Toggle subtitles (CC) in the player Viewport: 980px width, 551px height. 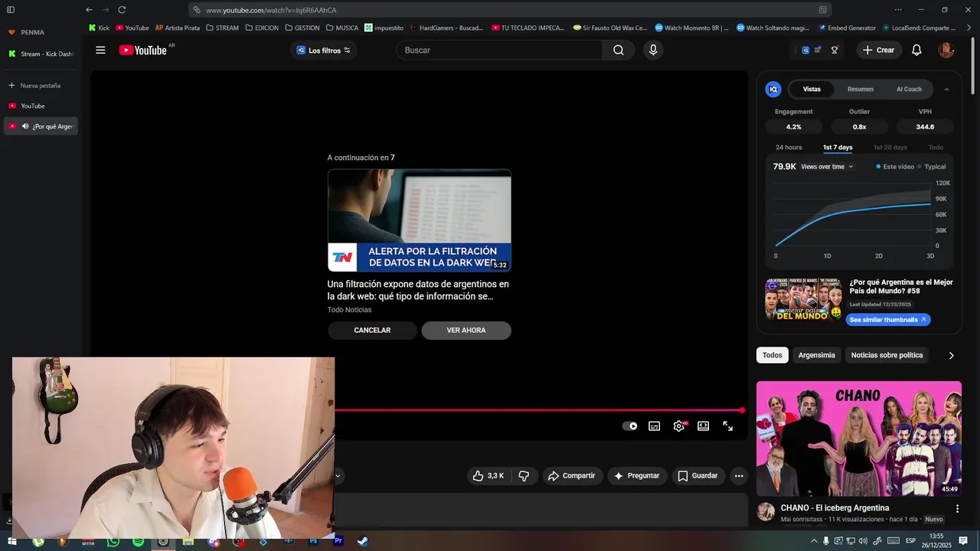[655, 426]
